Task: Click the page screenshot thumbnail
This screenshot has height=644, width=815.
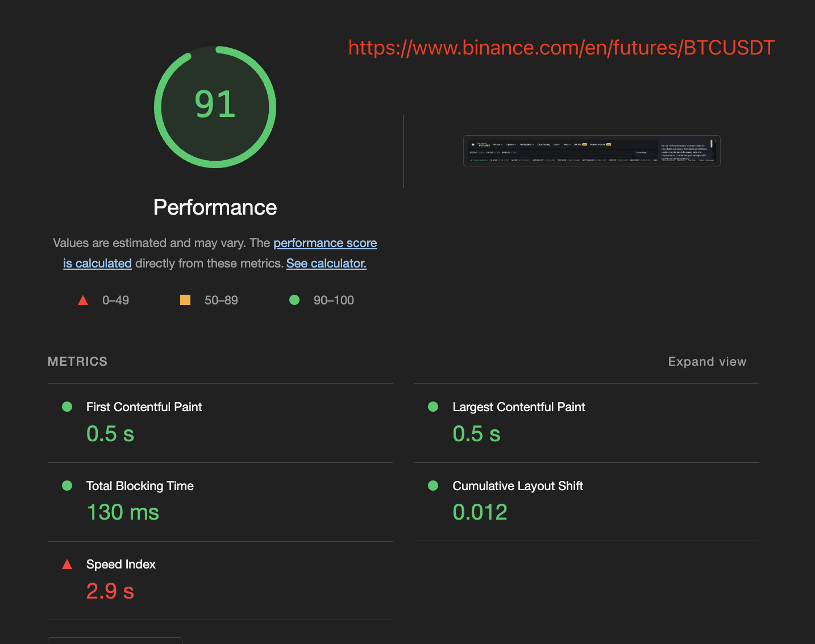Action: pyautogui.click(x=592, y=150)
